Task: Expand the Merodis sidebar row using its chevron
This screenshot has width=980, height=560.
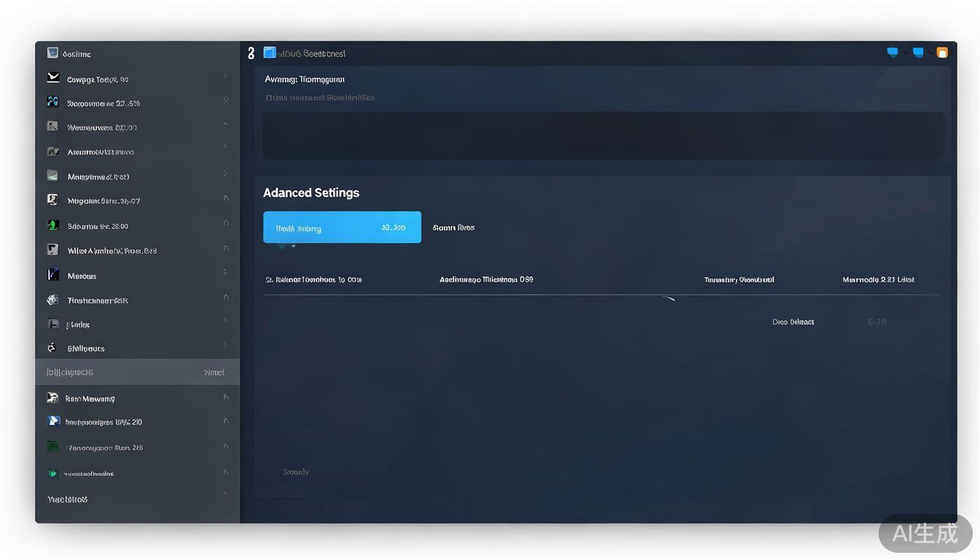Action: (x=225, y=273)
